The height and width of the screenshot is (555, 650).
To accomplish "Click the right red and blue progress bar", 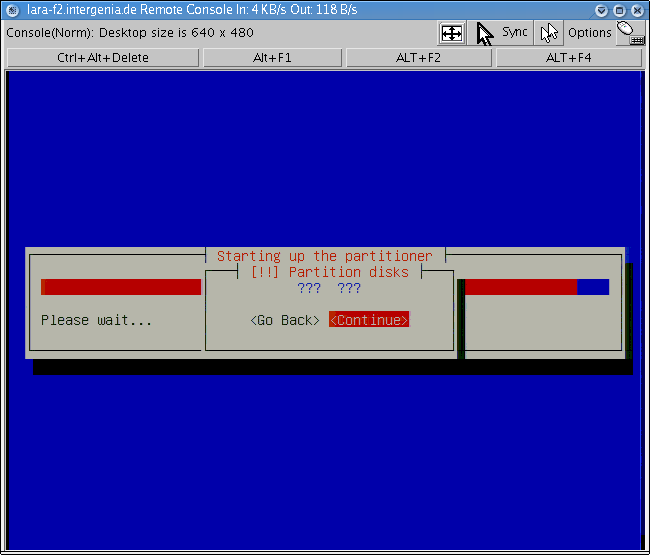I will click(537, 287).
